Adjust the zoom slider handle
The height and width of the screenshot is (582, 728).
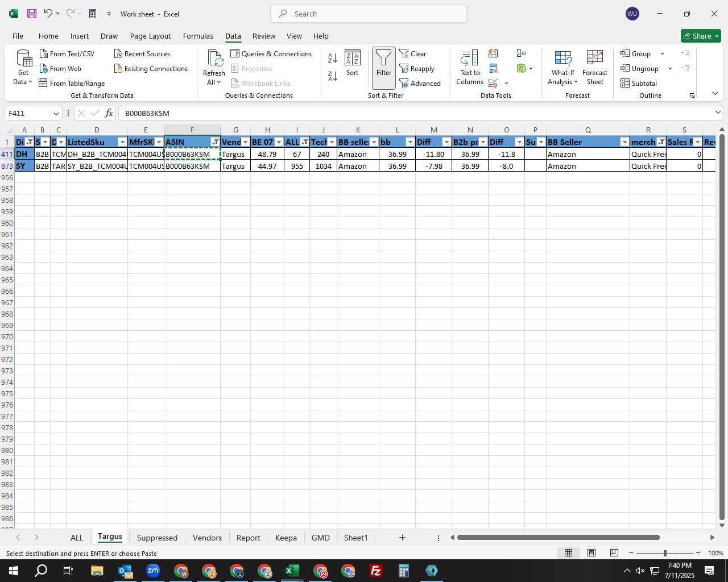tap(664, 553)
